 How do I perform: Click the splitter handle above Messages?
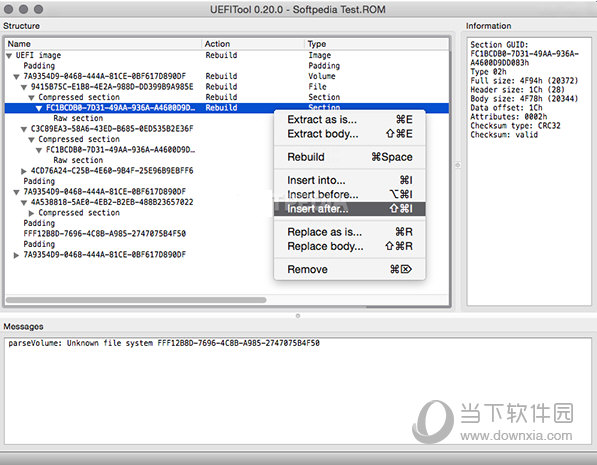[298, 316]
